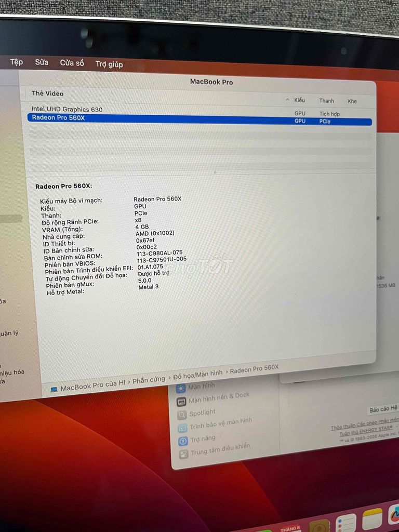Open the Calendar icon in the Dock
This screenshot has height=532, width=399.
click(291, 528)
